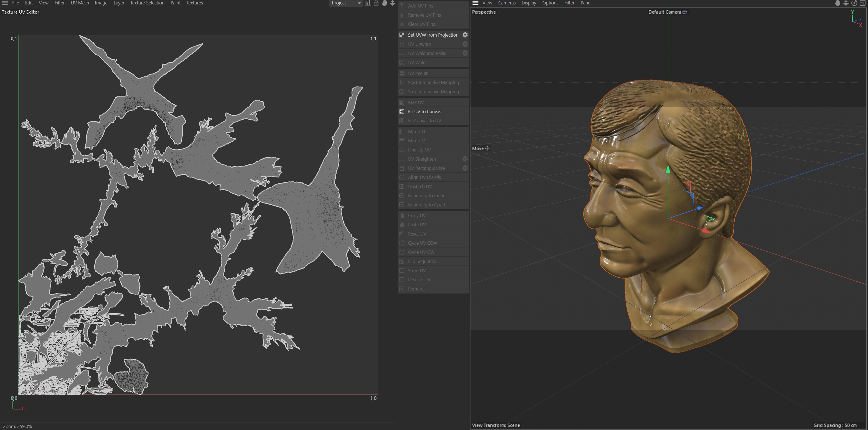Click Set UVW from Projection command
The image size is (868, 430).
[433, 35]
